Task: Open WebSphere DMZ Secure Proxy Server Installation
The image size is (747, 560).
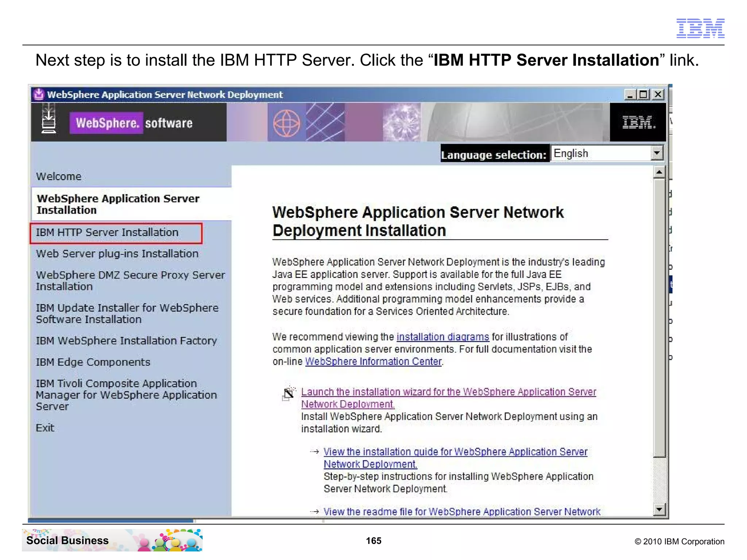Action: tap(130, 281)
